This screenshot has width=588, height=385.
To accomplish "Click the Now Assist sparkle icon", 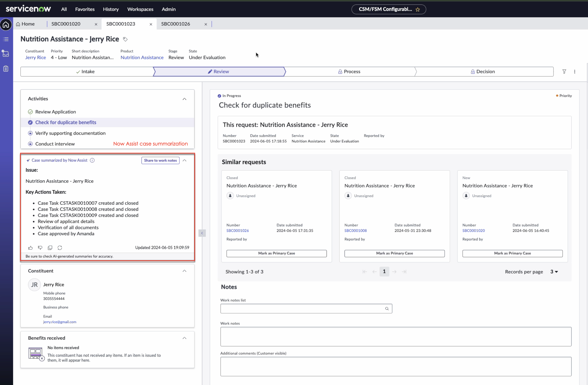I will [28, 160].
